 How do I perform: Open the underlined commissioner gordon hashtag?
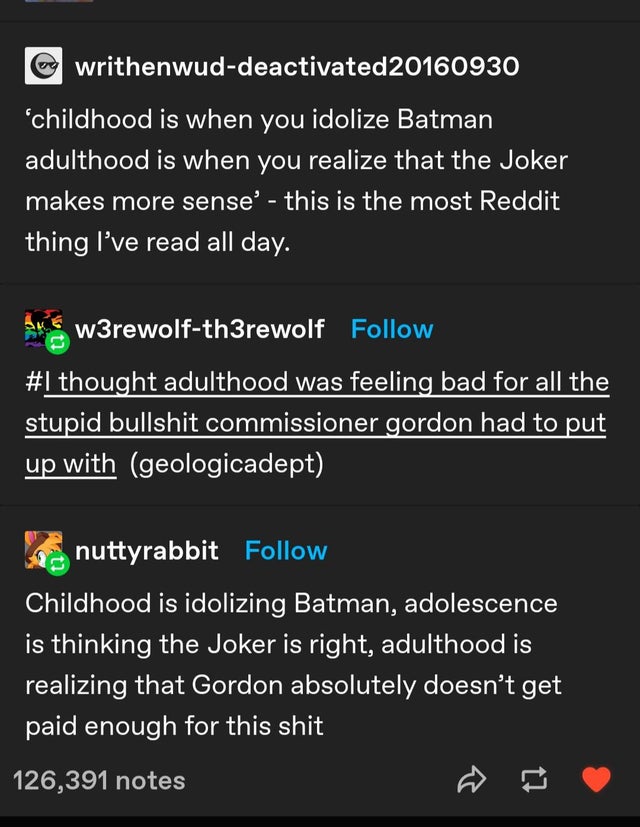tap(317, 423)
